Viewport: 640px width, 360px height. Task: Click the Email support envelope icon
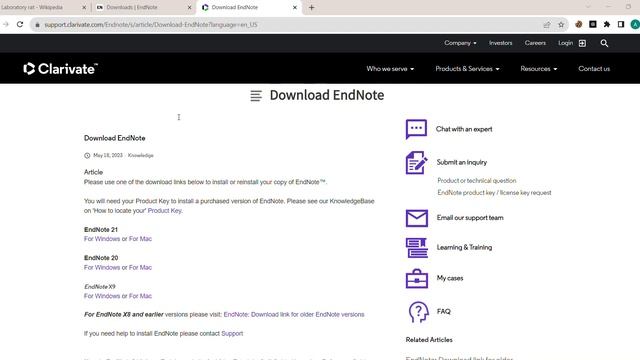pos(417,218)
